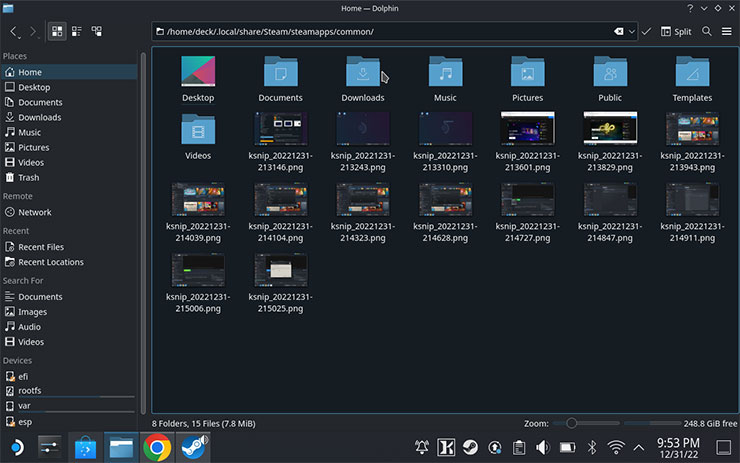This screenshot has width=740, height=463.
Task: Select Network under Remote
Action: click(x=35, y=212)
